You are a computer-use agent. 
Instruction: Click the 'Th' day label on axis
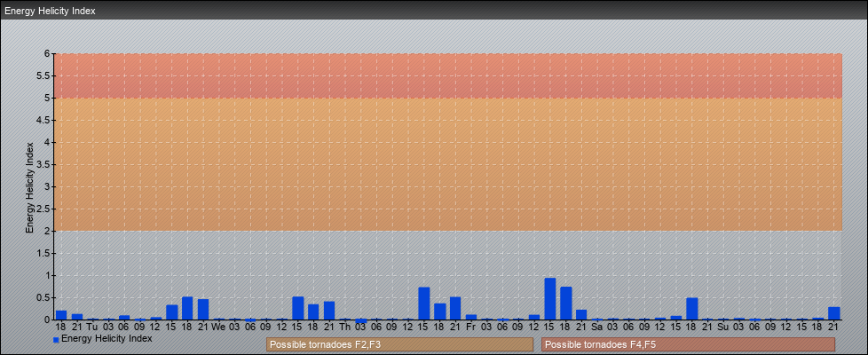(x=344, y=327)
